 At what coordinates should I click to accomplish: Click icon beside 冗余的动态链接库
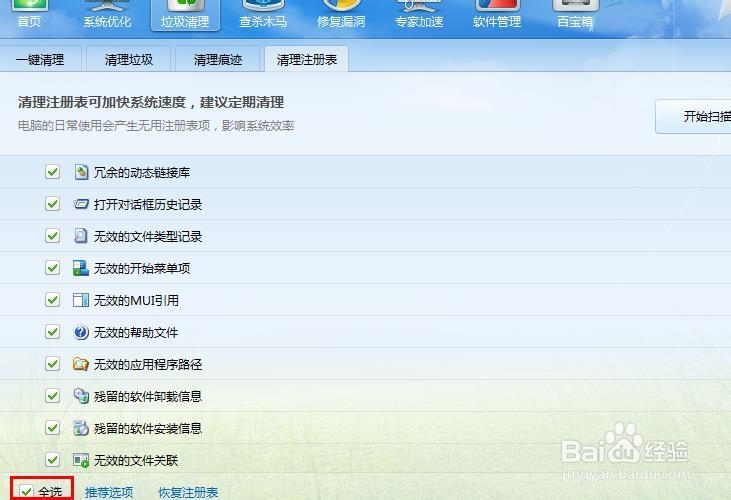[x=81, y=172]
